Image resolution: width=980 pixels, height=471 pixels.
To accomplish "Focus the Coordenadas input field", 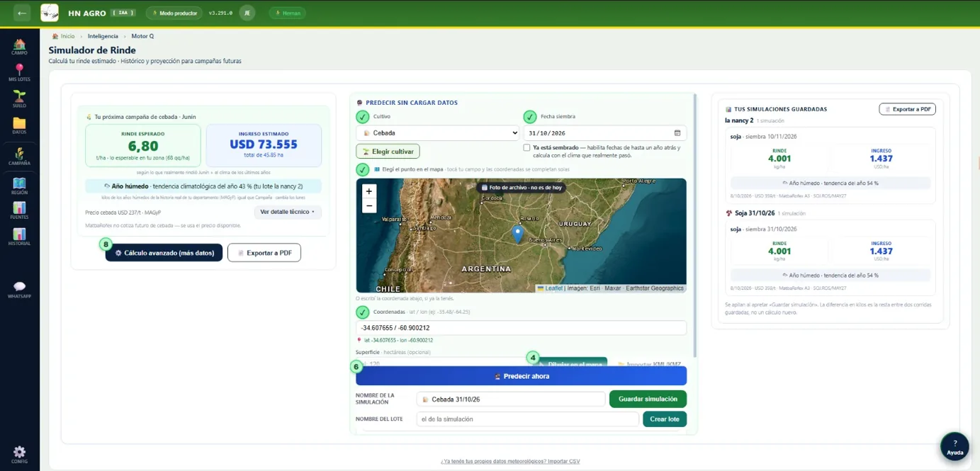I will 521,328.
